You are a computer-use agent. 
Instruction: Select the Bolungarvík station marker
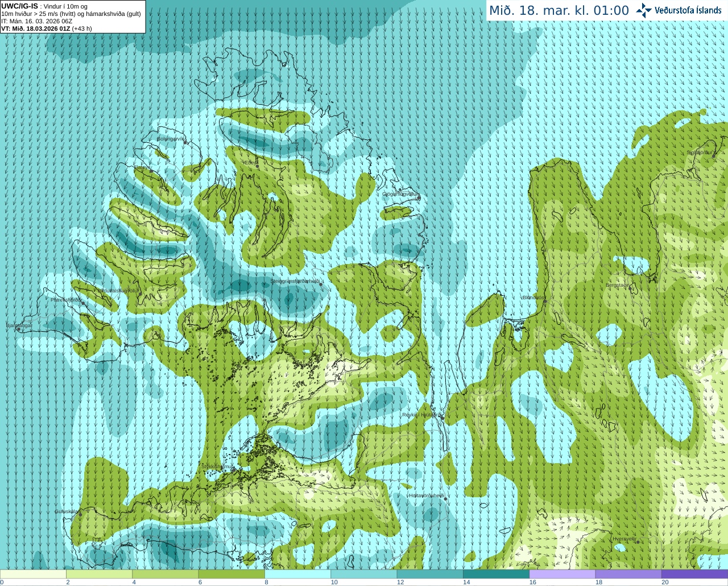185,143
